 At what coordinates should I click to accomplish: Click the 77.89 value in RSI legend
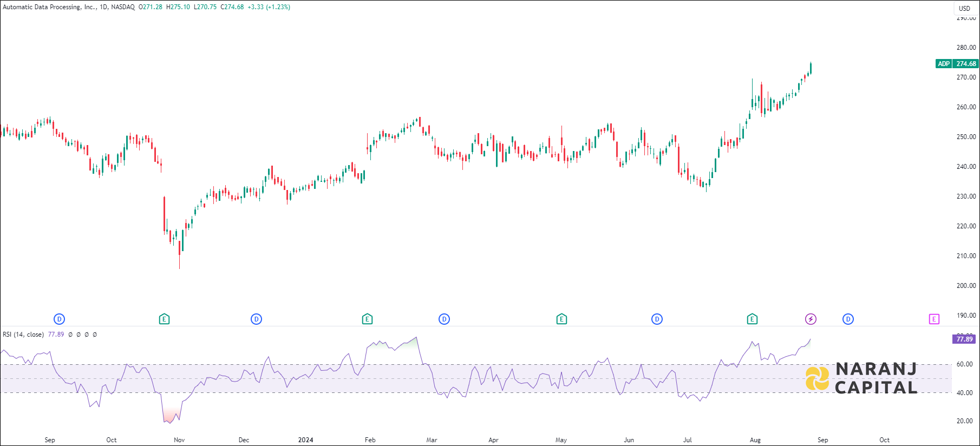click(x=56, y=334)
